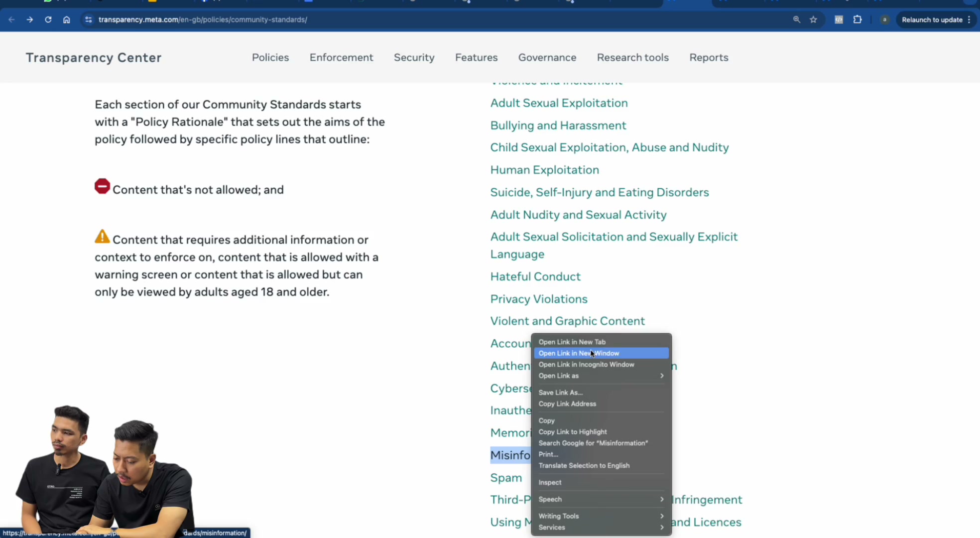Expand the Writing Tools submenu
This screenshot has height=538, width=980.
pyautogui.click(x=602, y=516)
